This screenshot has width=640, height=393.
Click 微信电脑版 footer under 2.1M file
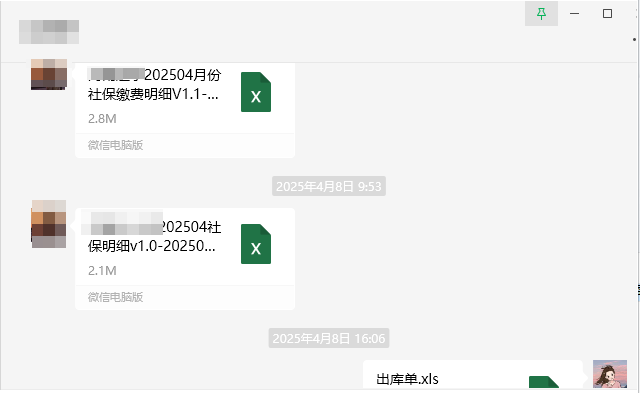116,297
